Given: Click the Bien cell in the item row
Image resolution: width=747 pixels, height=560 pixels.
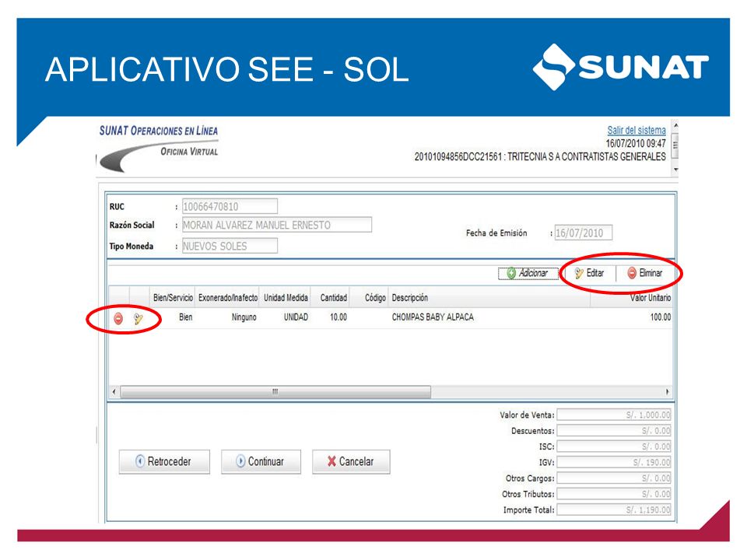Looking at the screenshot, I should tap(186, 317).
